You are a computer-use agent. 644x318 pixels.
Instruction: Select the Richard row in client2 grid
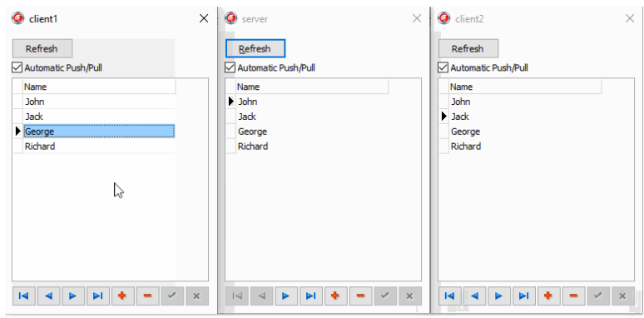(525, 147)
